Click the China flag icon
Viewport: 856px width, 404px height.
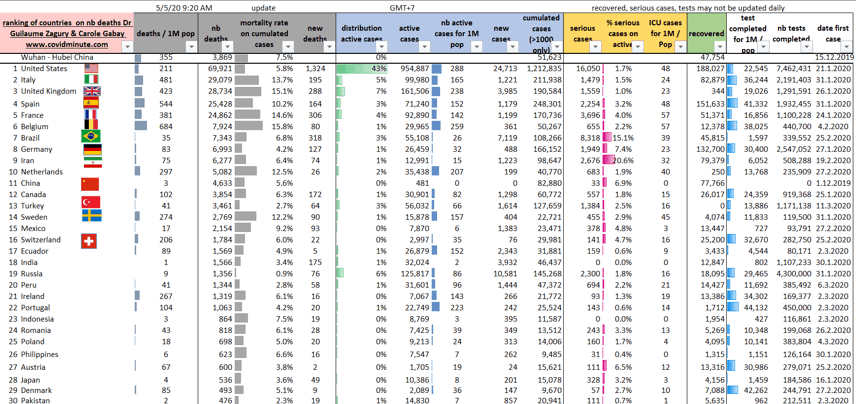[90, 183]
